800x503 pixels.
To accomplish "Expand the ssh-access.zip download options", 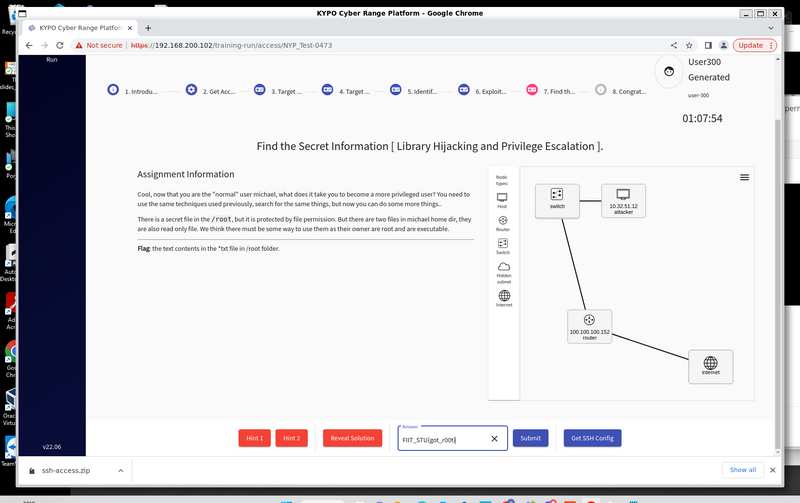I will (120, 471).
